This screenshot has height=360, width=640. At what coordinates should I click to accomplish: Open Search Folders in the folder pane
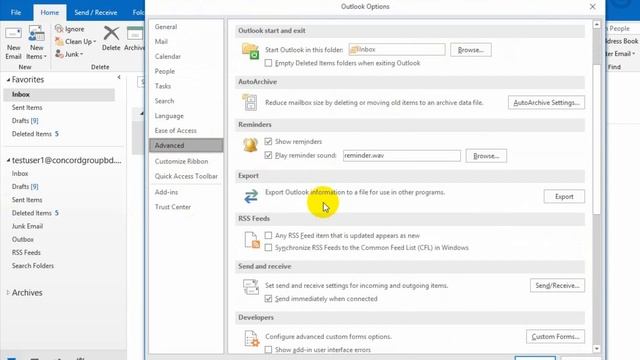[33, 266]
